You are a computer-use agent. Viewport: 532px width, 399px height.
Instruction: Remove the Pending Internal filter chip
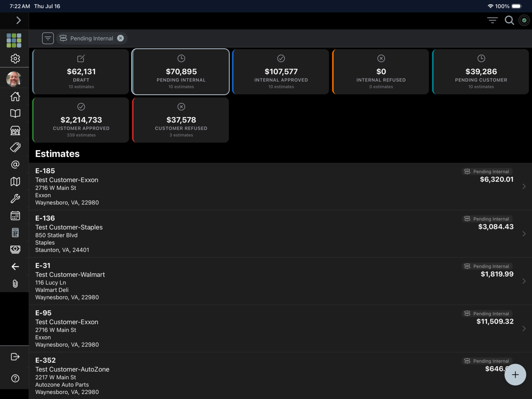tap(120, 38)
